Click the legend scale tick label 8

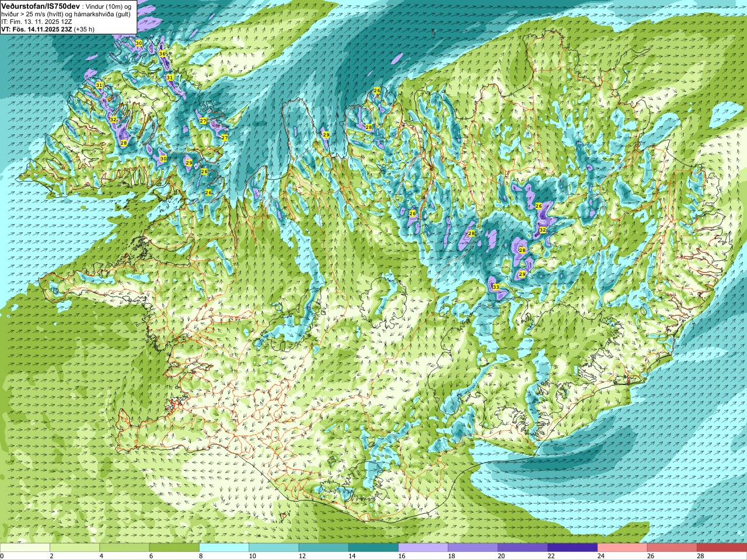201,556
